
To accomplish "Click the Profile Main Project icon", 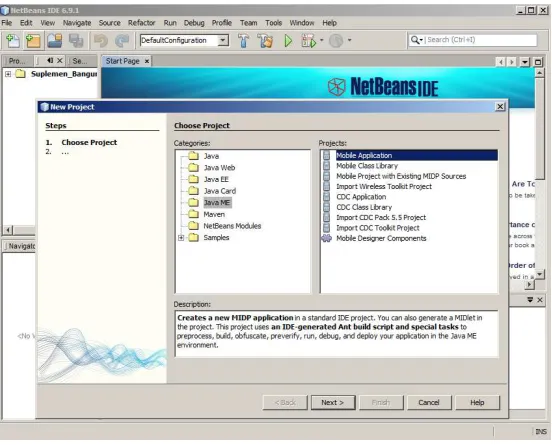I will pyautogui.click(x=336, y=40).
